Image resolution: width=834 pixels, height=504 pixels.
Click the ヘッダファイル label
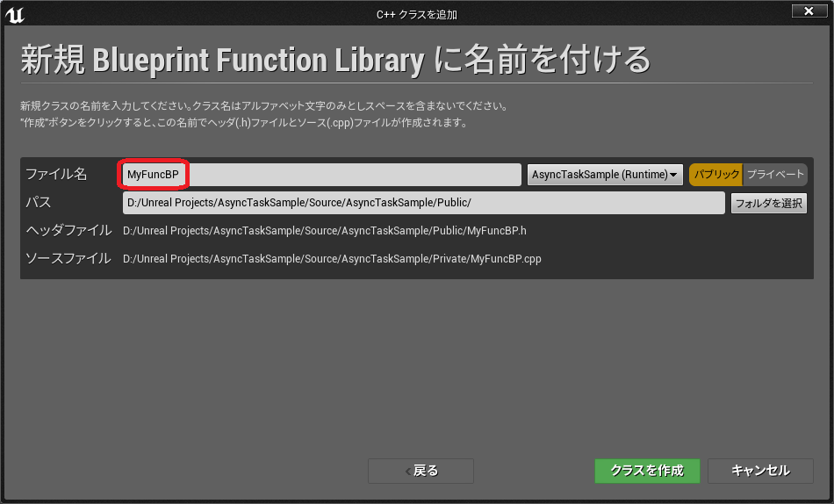point(68,230)
